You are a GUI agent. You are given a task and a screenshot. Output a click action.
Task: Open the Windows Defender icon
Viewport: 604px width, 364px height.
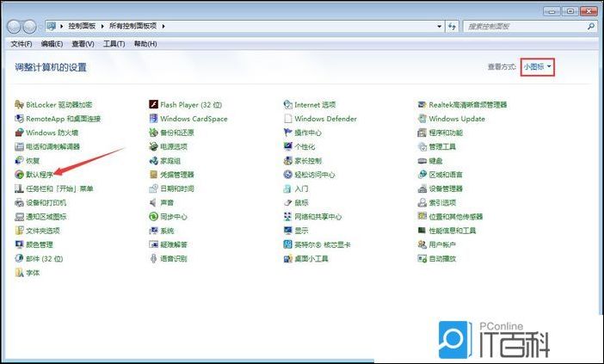click(x=287, y=119)
